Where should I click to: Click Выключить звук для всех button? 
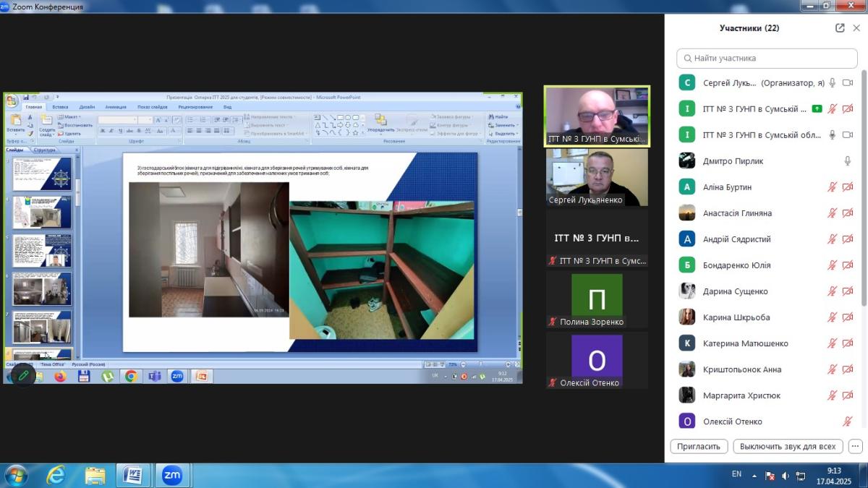tap(788, 446)
